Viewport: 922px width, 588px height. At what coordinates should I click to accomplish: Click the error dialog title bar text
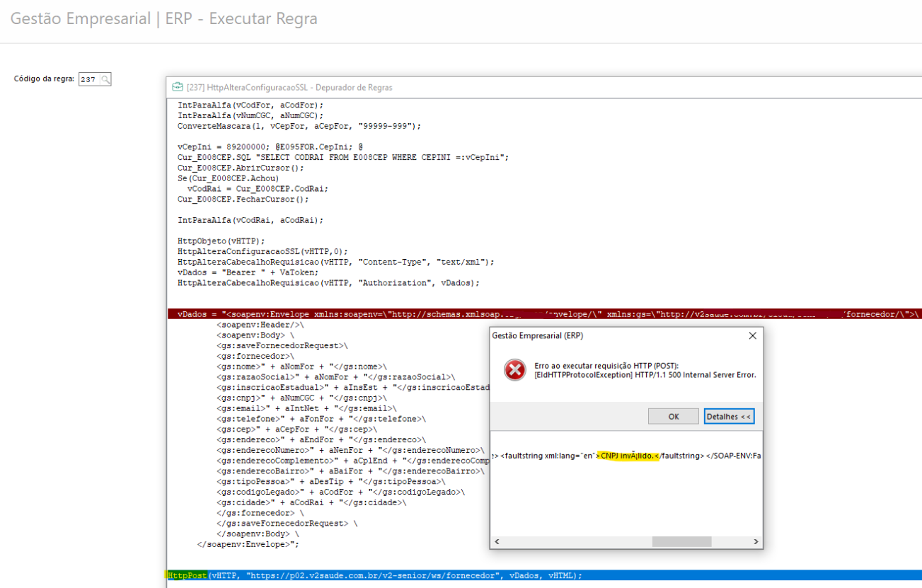click(537, 335)
